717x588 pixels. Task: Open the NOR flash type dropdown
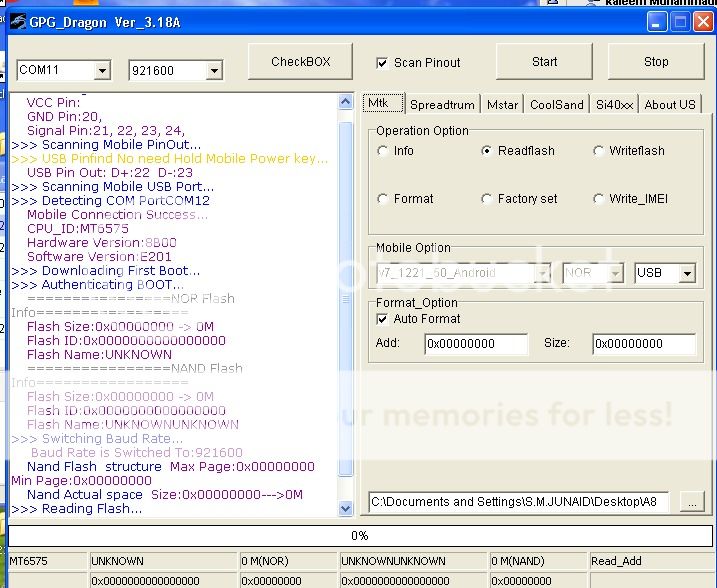coord(615,273)
